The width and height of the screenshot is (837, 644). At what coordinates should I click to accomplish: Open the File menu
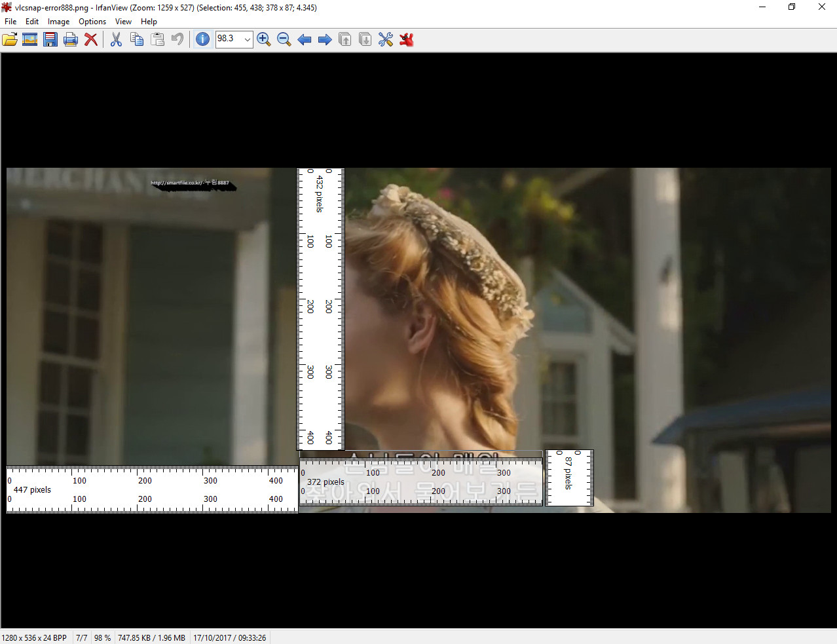pos(10,22)
